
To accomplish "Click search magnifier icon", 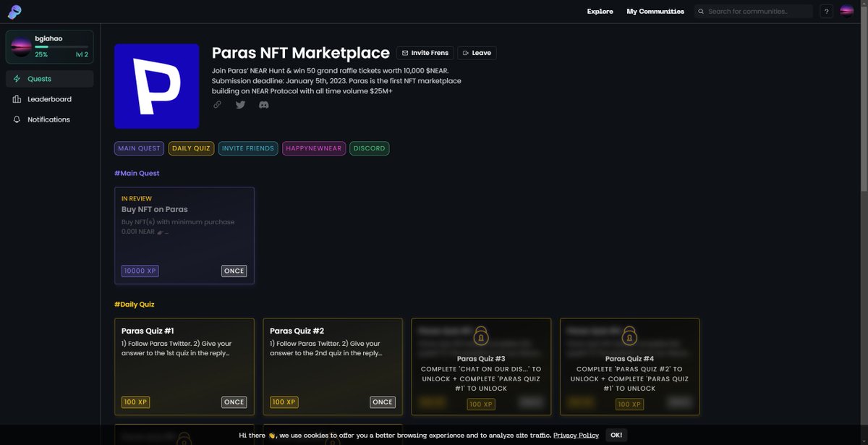I will (x=700, y=12).
